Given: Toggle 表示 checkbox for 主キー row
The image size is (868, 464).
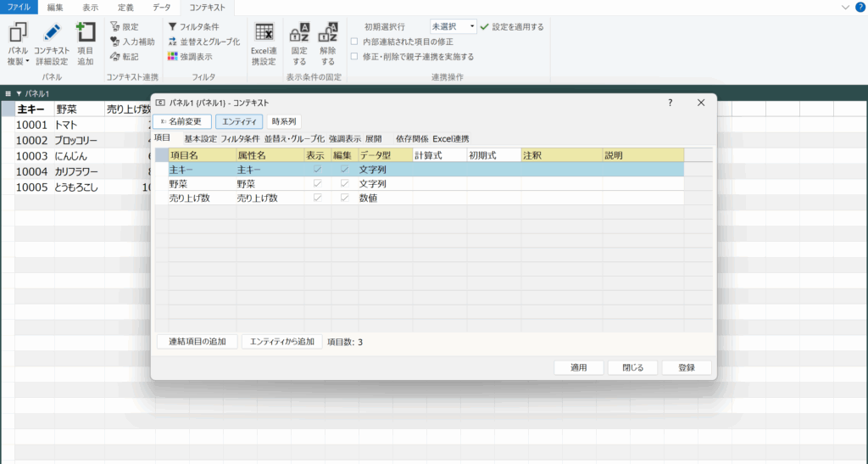Looking at the screenshot, I should tap(317, 170).
